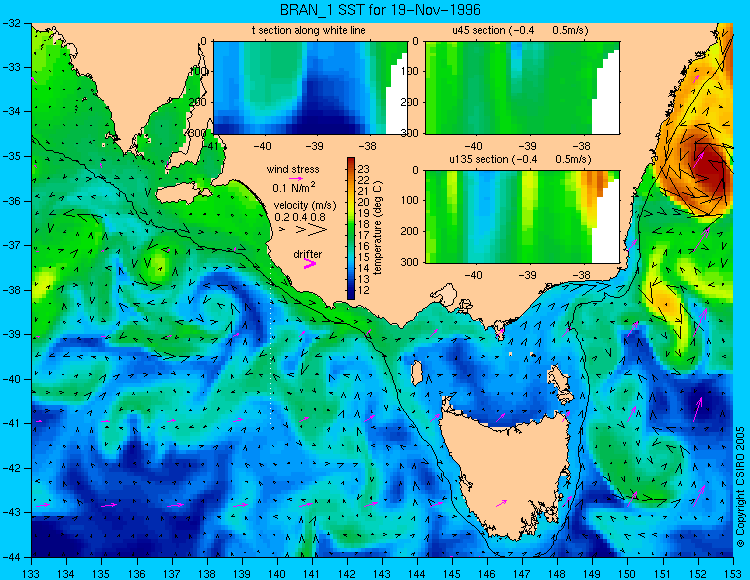Click the '147' longitude axis label
750x580 pixels.
[x=522, y=574]
